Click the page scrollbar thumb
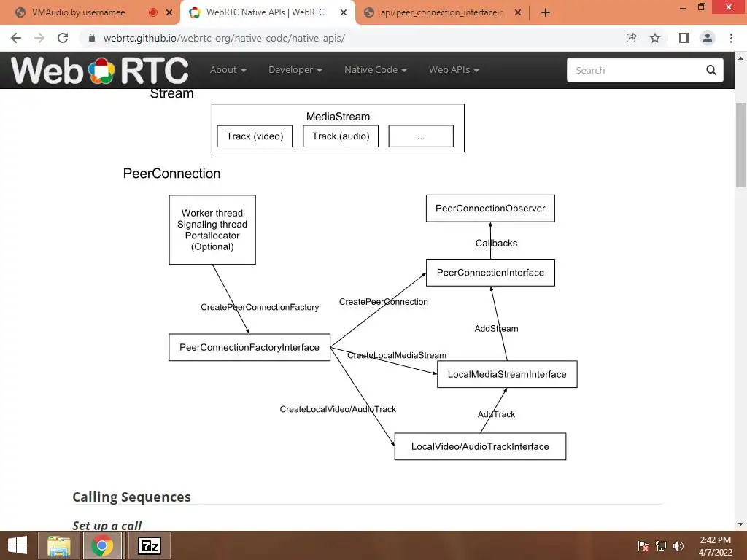The width and height of the screenshot is (747, 560). click(x=740, y=145)
